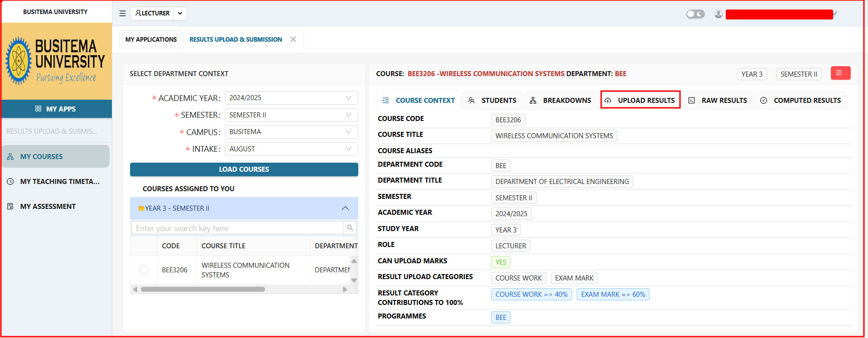
Task: Click the folder icon for Year 3 group
Action: (141, 208)
